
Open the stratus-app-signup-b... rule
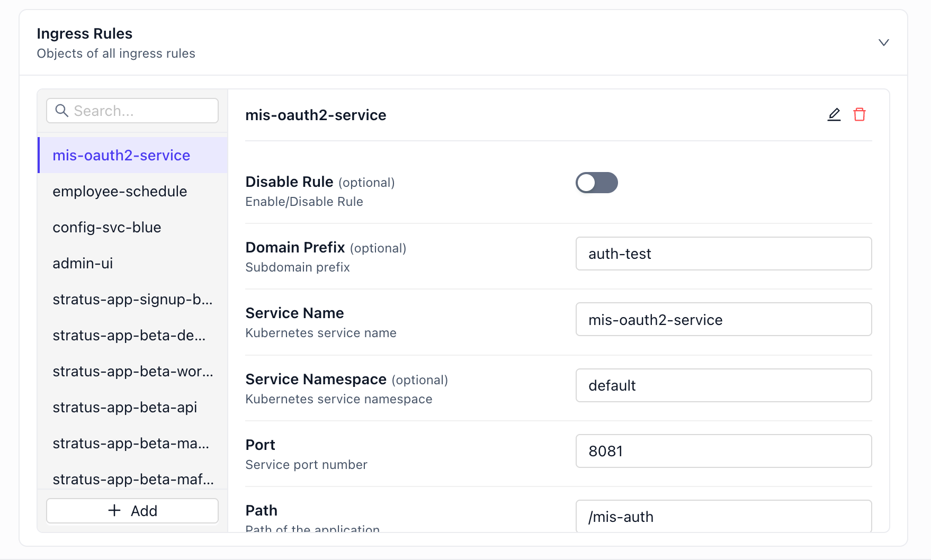[133, 299]
